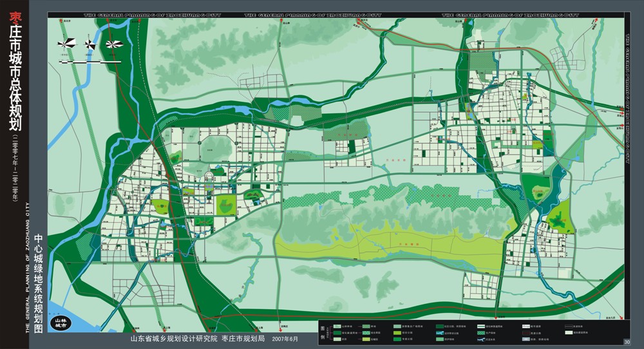The width and height of the screenshot is (644, 349).
Task: Click the vertical text THE GENERAL PLANNING OF ZAOZHUANG CITY beside 山林城市 badge
Action: [28, 267]
